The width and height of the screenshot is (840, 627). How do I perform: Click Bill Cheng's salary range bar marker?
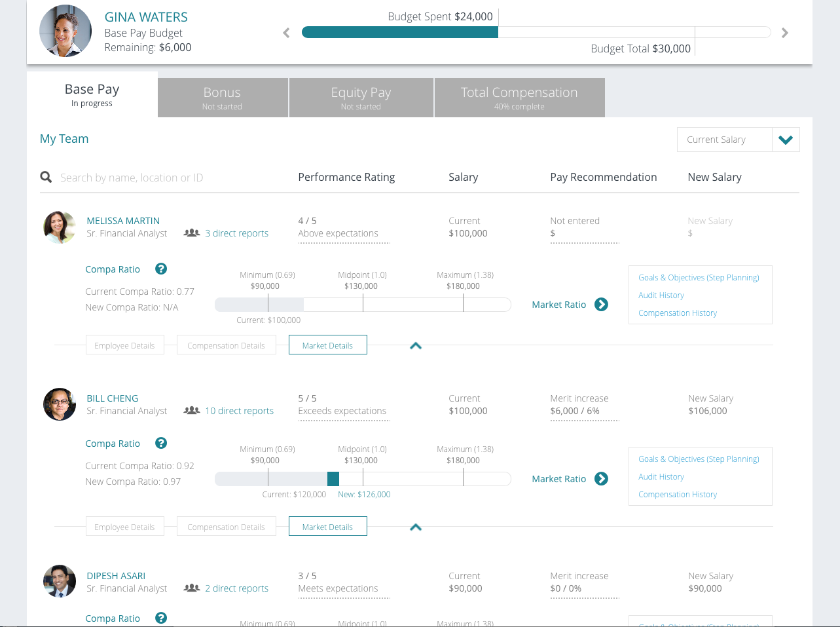coord(333,478)
